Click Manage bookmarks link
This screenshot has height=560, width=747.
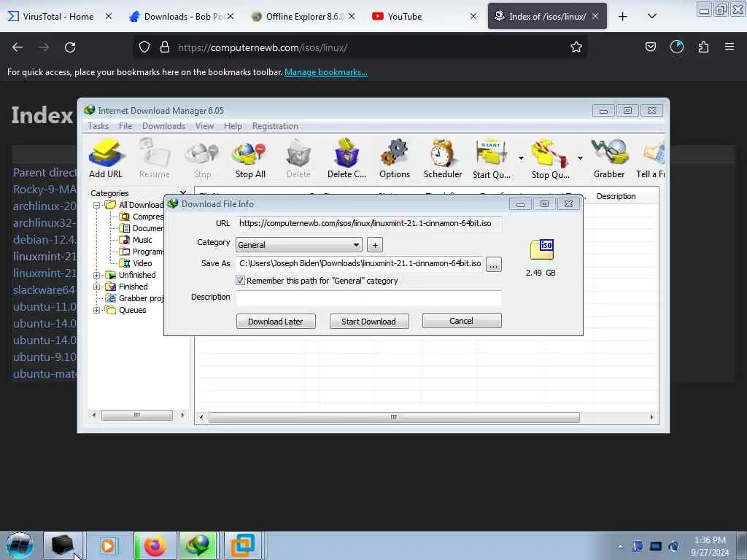[x=326, y=72]
